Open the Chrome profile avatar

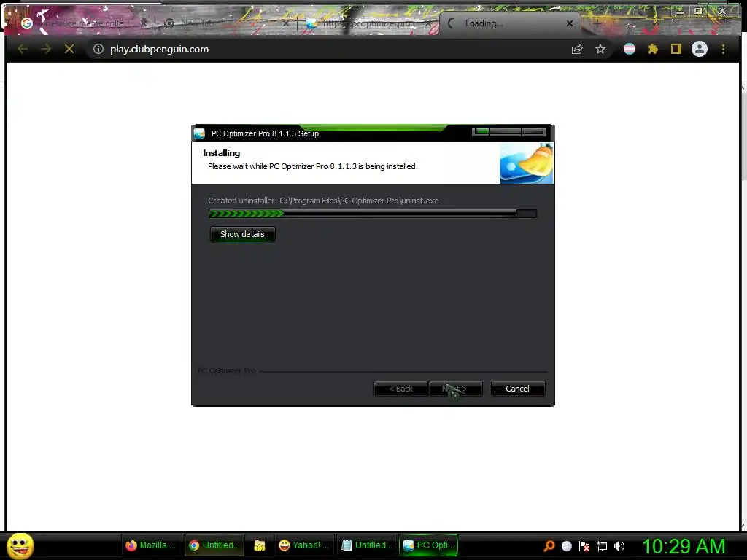(x=700, y=49)
